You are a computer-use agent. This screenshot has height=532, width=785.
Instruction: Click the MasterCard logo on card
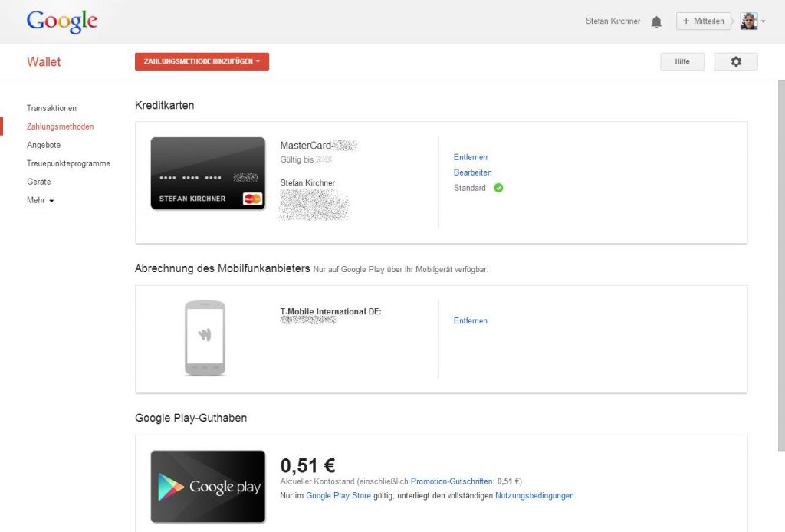[252, 199]
